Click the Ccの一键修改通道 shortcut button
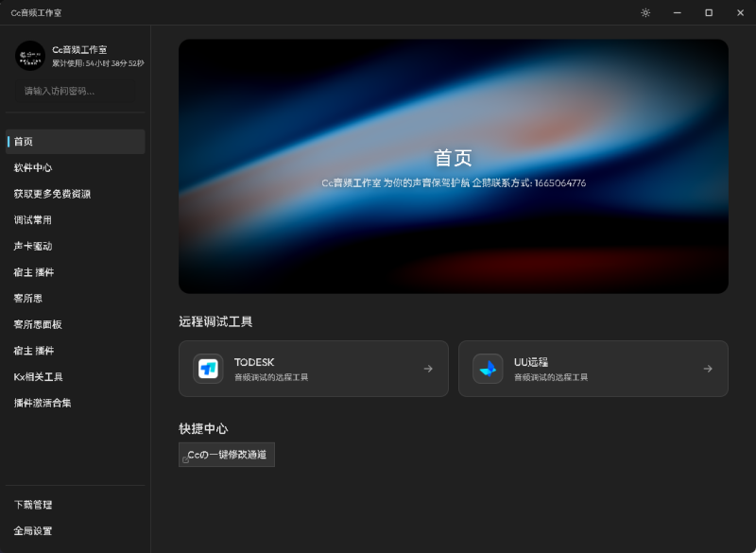Viewport: 756px width, 553px height. click(227, 455)
